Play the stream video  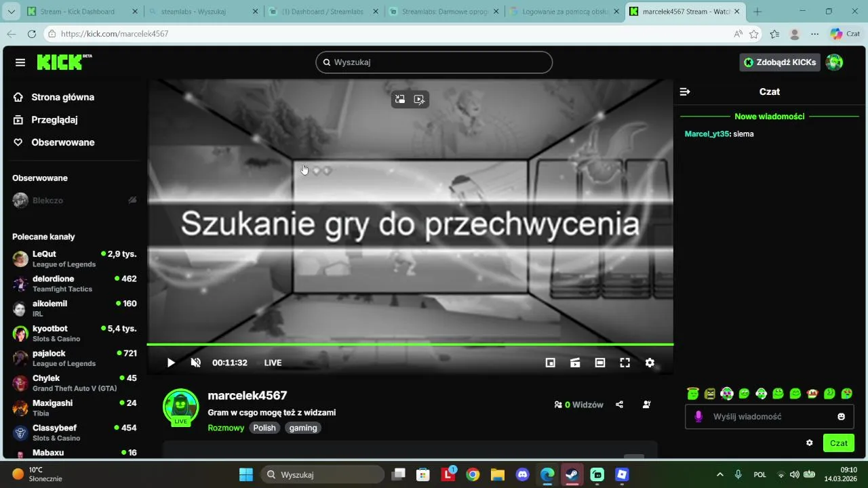coord(171,363)
